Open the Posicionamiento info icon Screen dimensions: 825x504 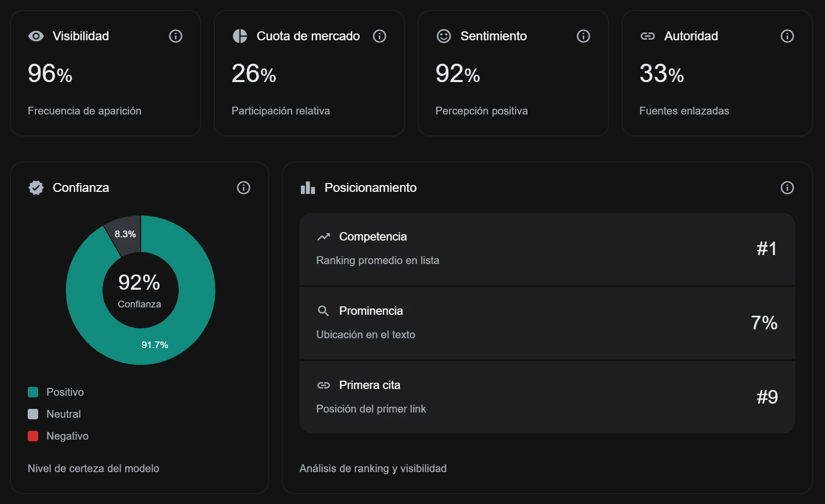[x=787, y=188]
